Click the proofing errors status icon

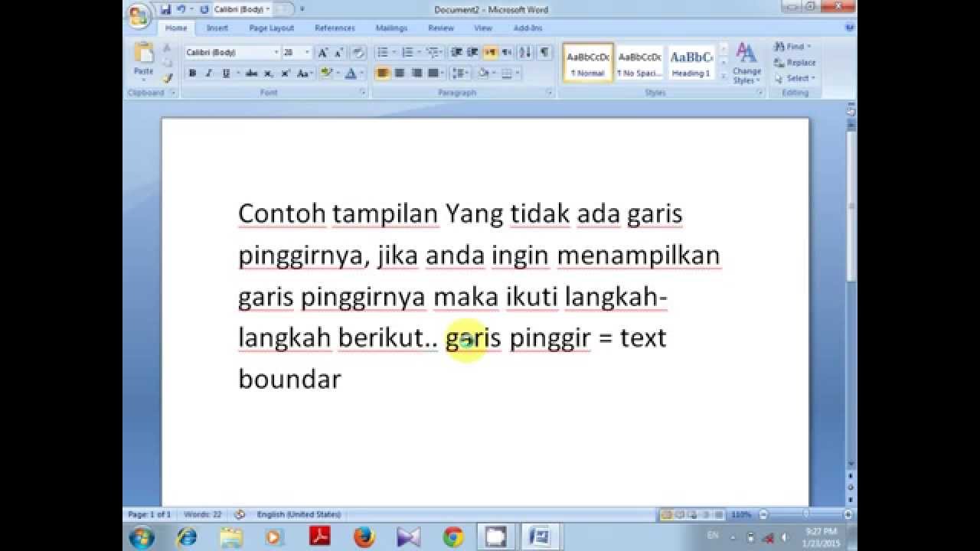(240, 514)
